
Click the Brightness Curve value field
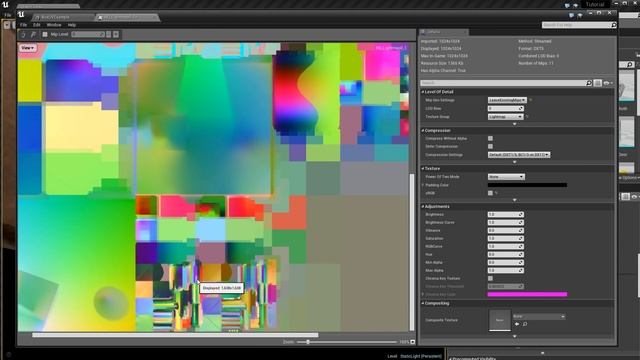click(505, 222)
